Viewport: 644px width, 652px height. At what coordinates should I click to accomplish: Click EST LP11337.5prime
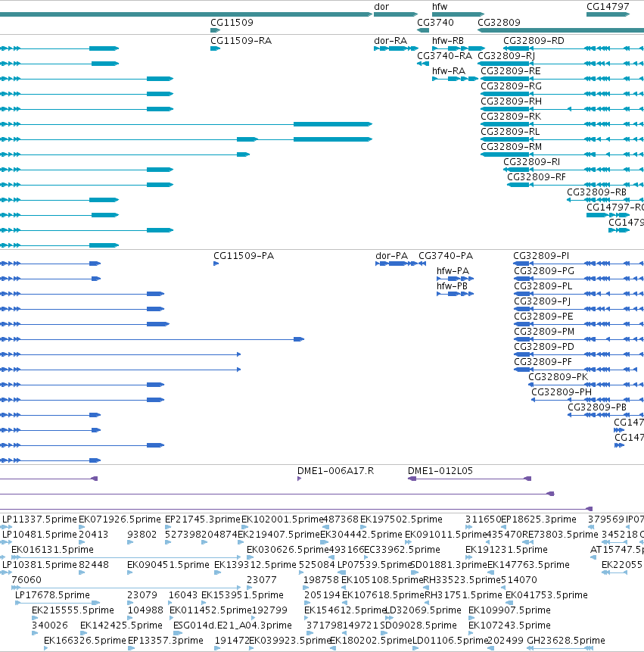39,519
